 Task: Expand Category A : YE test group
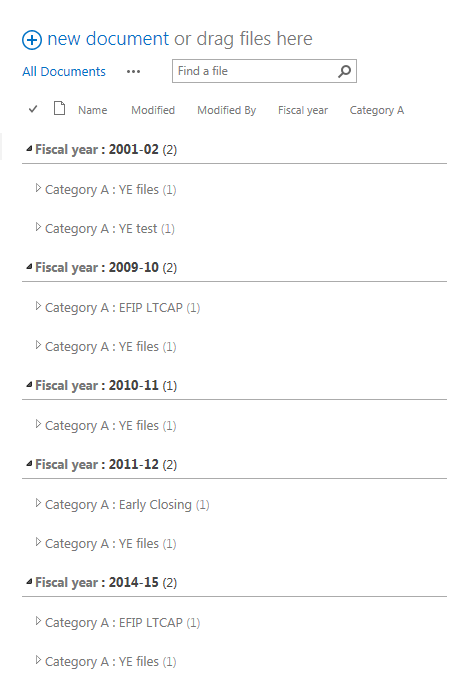tap(38, 228)
